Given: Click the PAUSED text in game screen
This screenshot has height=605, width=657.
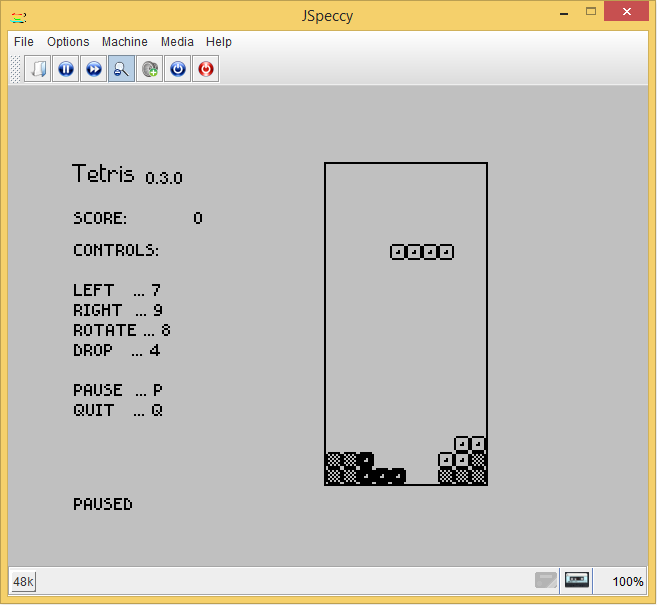Looking at the screenshot, I should (103, 504).
